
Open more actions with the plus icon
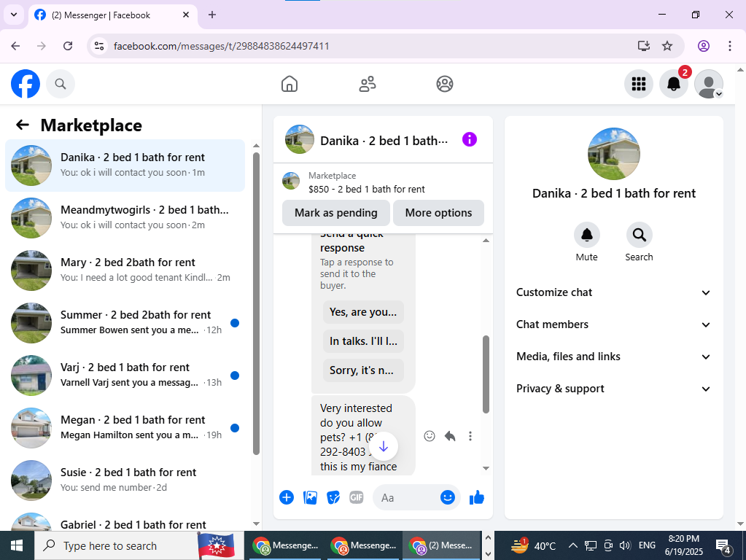point(287,498)
